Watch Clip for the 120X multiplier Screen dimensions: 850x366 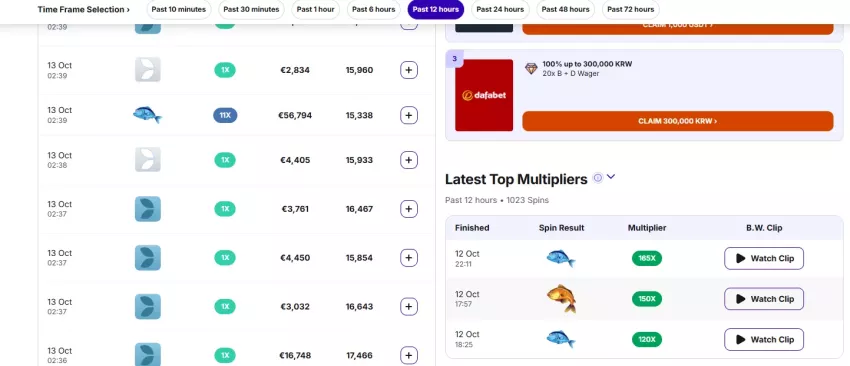764,339
